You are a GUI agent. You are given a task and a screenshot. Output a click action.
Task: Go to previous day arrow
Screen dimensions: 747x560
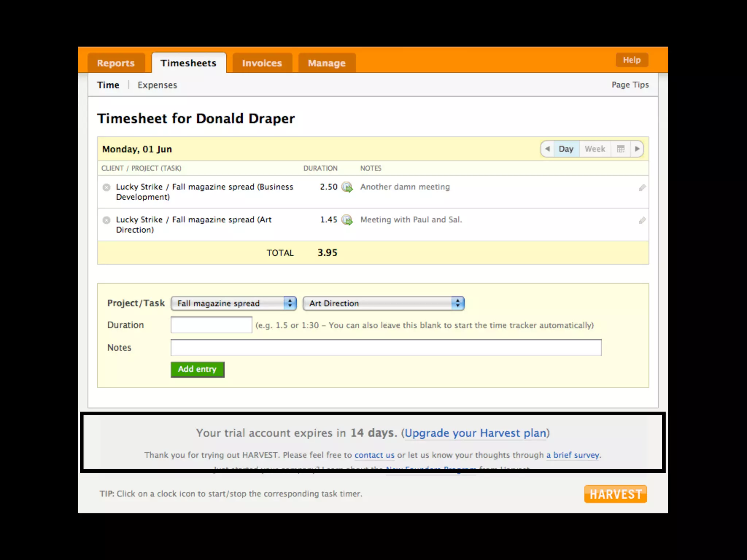(547, 149)
